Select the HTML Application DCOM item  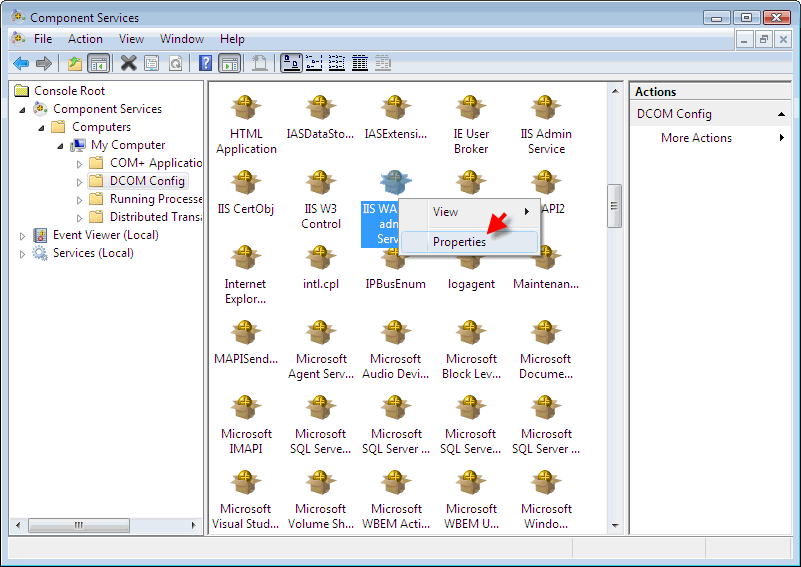point(246,125)
